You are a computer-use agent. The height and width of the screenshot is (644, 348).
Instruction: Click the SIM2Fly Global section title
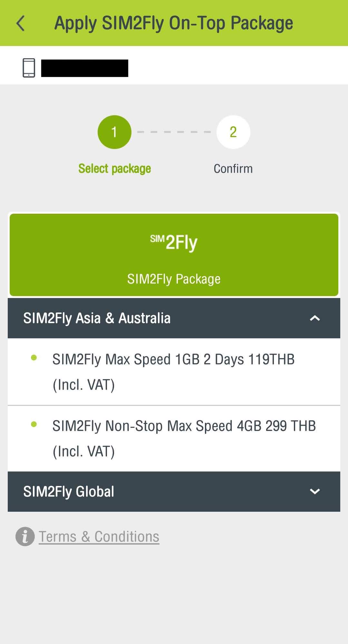(x=69, y=491)
